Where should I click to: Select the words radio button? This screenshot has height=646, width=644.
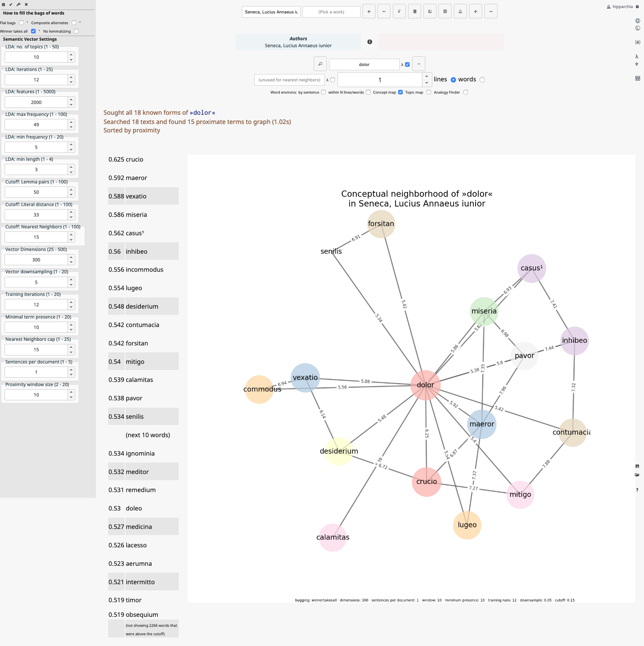pyautogui.click(x=482, y=80)
